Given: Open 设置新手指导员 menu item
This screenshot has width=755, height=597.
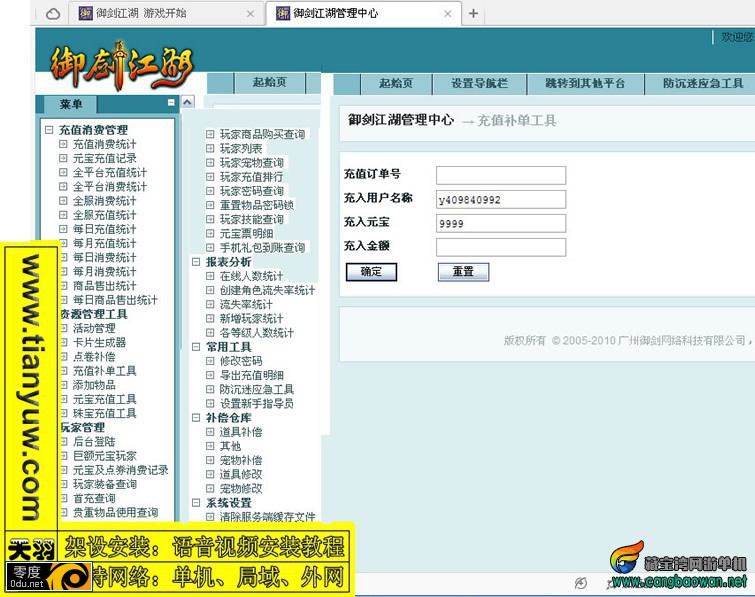Looking at the screenshot, I should [x=257, y=403].
